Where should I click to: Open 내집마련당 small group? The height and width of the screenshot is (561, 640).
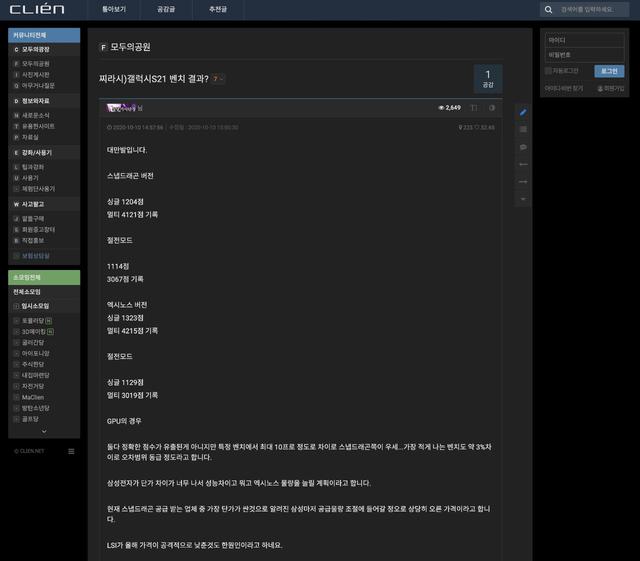(x=36, y=376)
